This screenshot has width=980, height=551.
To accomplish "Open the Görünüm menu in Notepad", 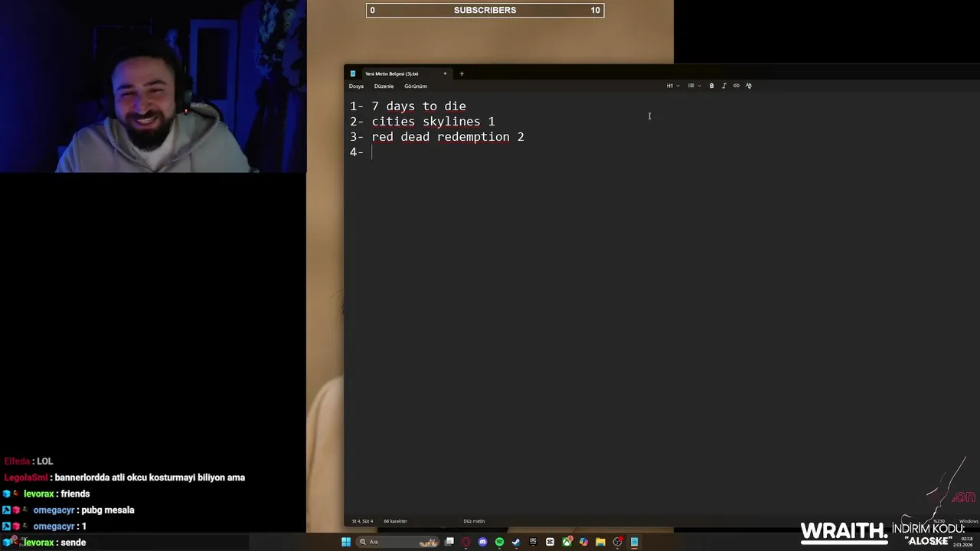I will coord(416,86).
